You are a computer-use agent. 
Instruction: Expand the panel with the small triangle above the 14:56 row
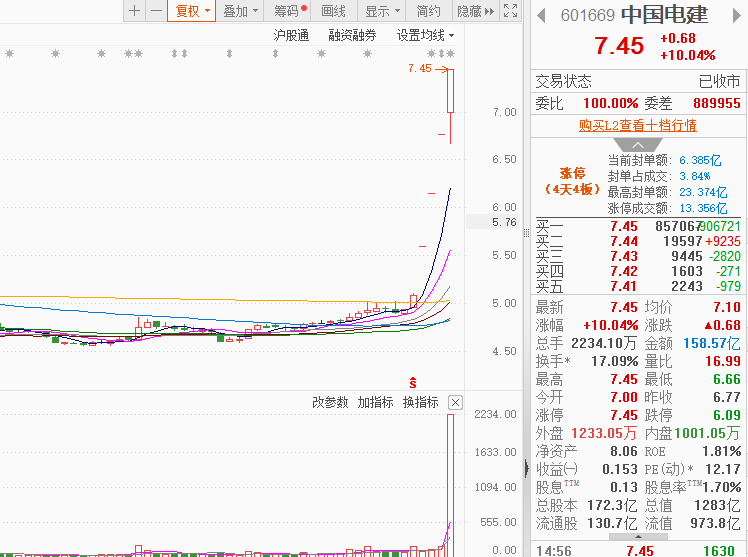638,536
